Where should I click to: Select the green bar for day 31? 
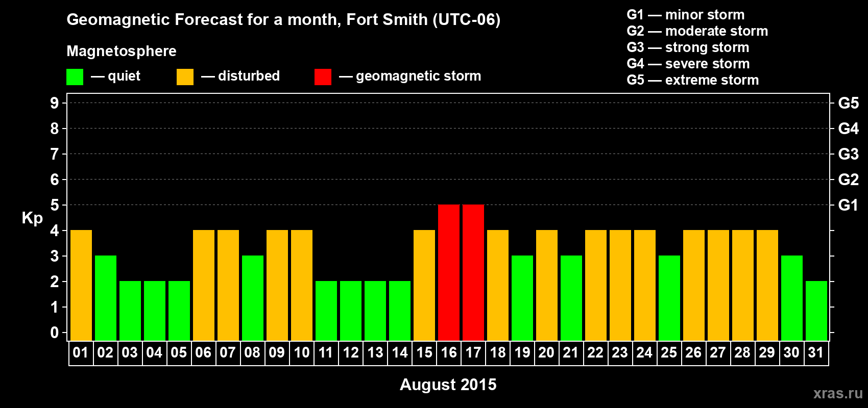pos(816,311)
